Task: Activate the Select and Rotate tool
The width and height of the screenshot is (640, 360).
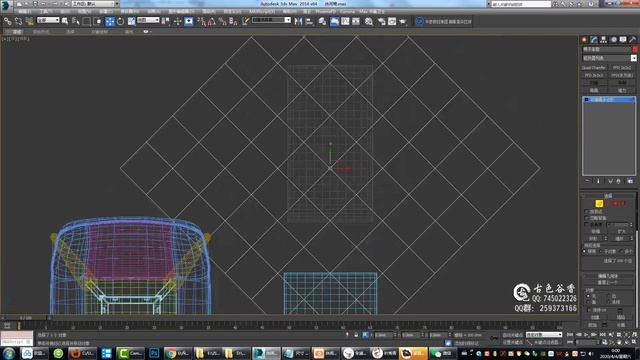Action: tap(120, 21)
